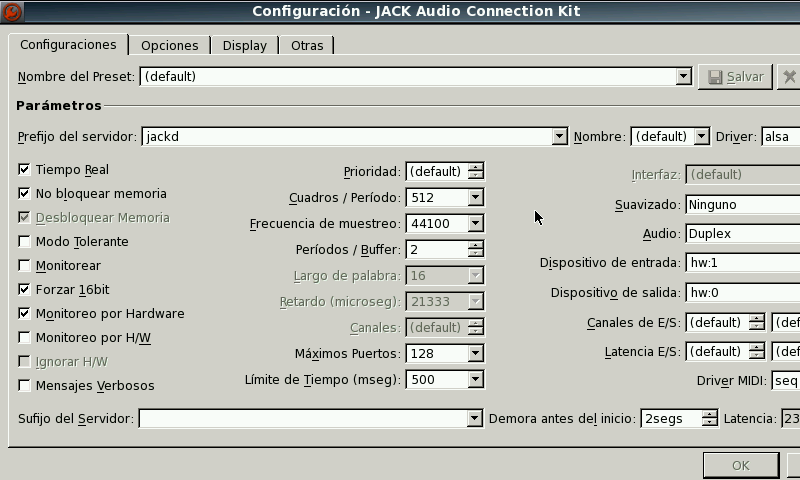Click inside the Prefijo del servidor jackd field
Viewport: 800px width, 480px height.
pos(347,137)
